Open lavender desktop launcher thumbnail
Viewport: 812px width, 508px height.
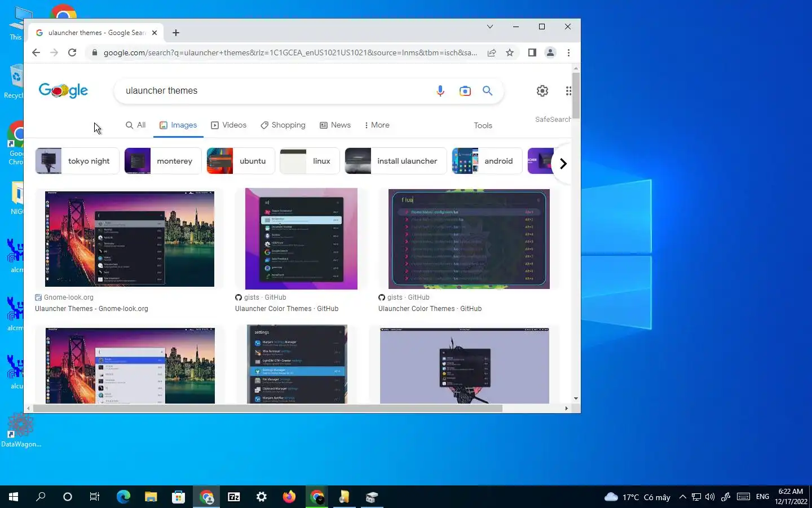pyautogui.click(x=465, y=366)
